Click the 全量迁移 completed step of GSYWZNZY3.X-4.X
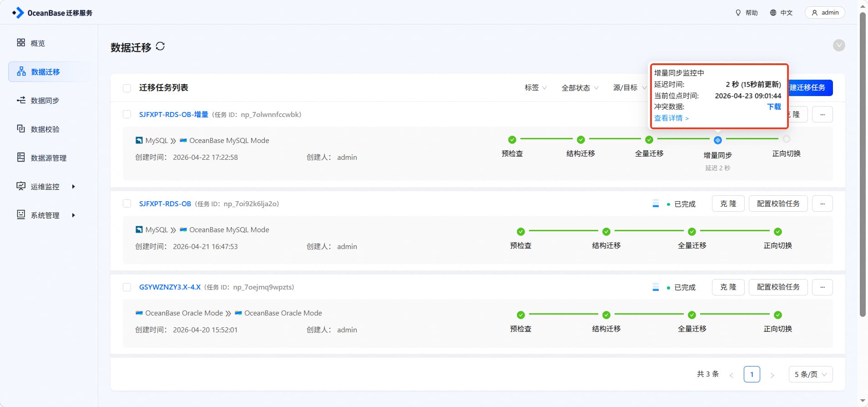Image resolution: width=868 pixels, height=407 pixels. [x=691, y=315]
